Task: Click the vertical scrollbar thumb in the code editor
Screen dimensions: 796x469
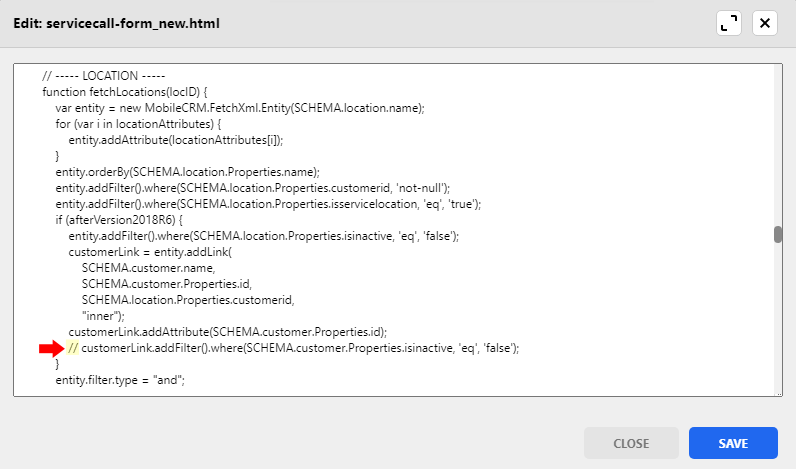Action: pyautogui.click(x=777, y=235)
